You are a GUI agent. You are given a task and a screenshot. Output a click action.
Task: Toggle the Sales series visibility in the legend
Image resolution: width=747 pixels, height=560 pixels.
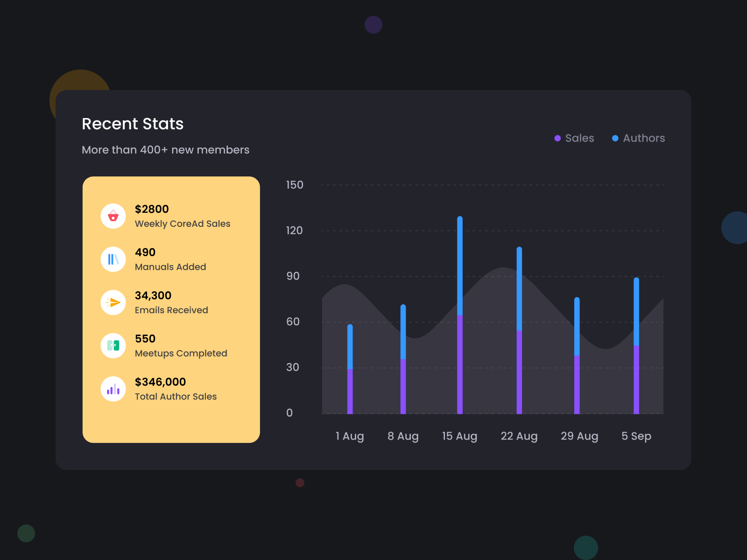click(574, 138)
